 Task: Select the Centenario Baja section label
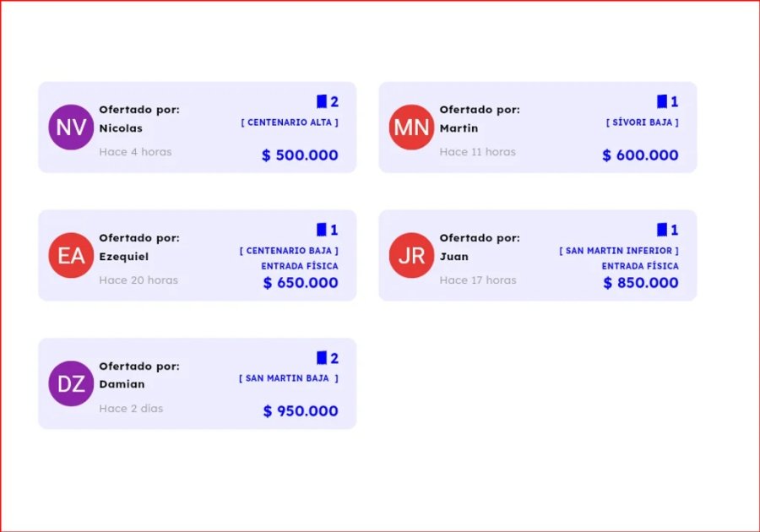289,251
